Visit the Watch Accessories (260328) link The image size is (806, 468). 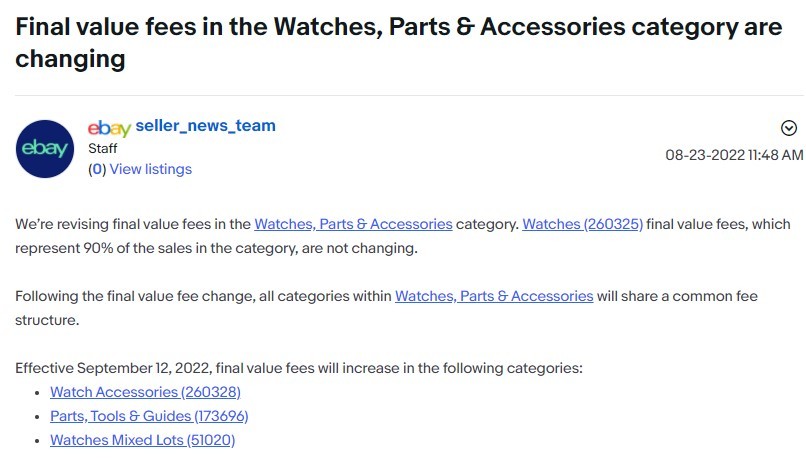pyautogui.click(x=145, y=392)
